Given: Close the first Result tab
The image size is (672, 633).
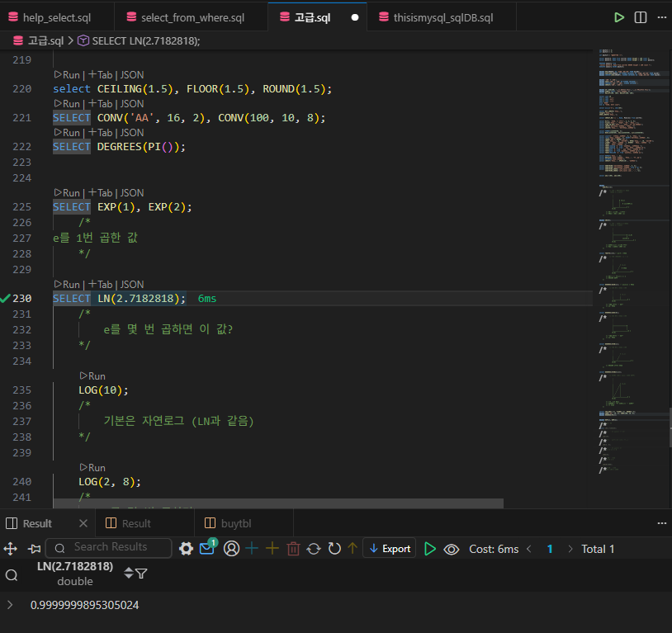Looking at the screenshot, I should (x=83, y=523).
